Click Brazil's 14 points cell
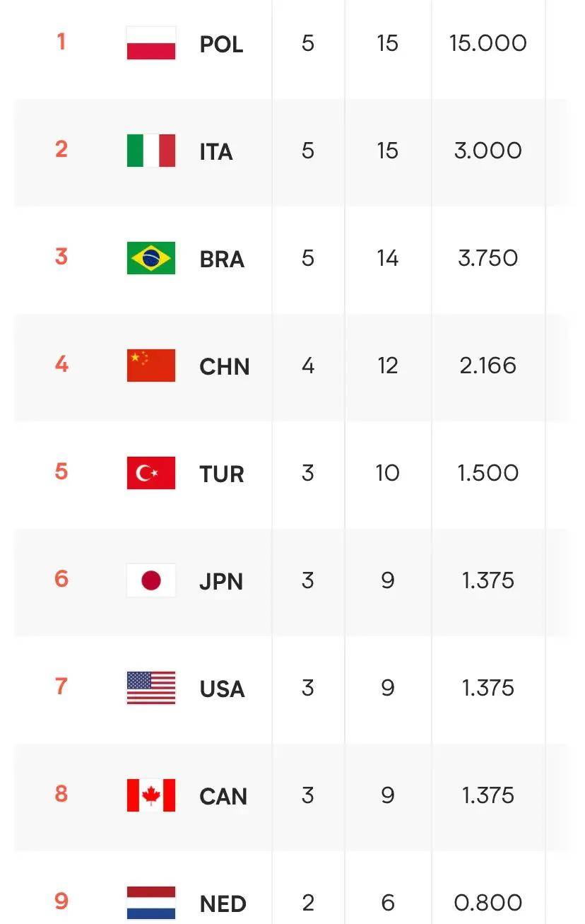 (x=388, y=258)
